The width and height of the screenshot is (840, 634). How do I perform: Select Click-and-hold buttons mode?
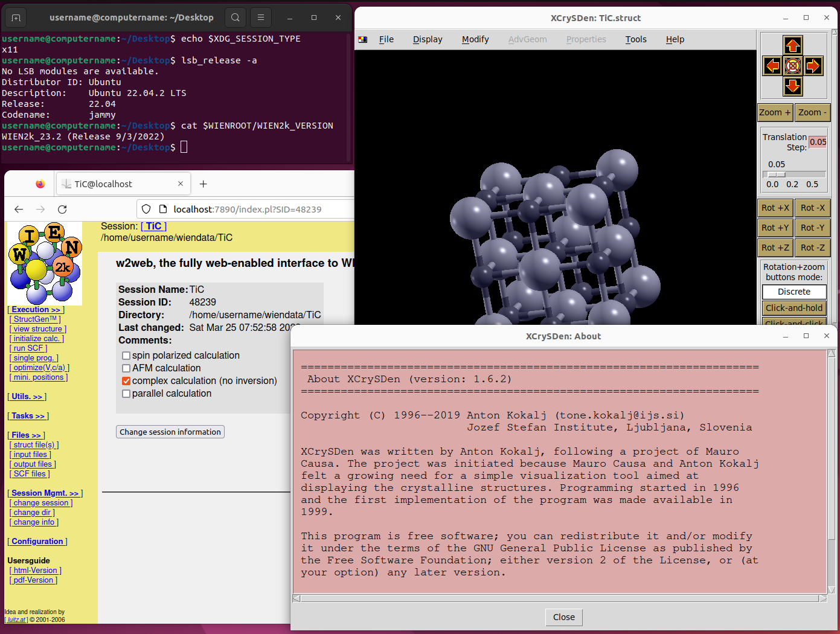(794, 308)
